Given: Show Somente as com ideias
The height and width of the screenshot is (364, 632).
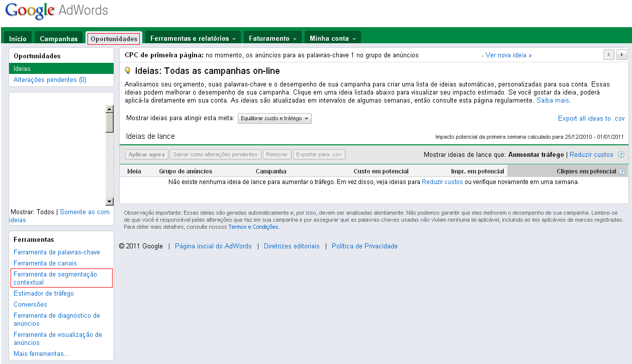Looking at the screenshot, I should (60, 216).
